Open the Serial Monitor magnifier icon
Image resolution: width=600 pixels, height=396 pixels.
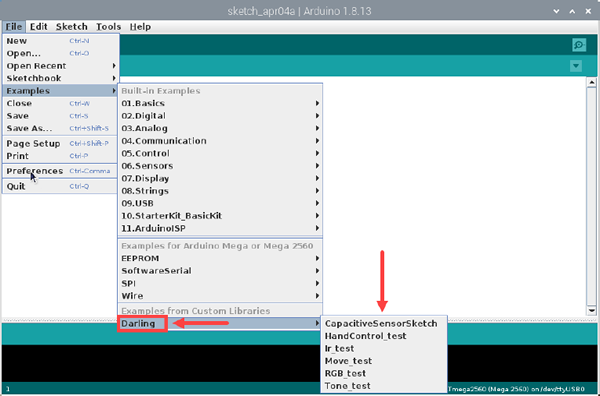(x=579, y=45)
